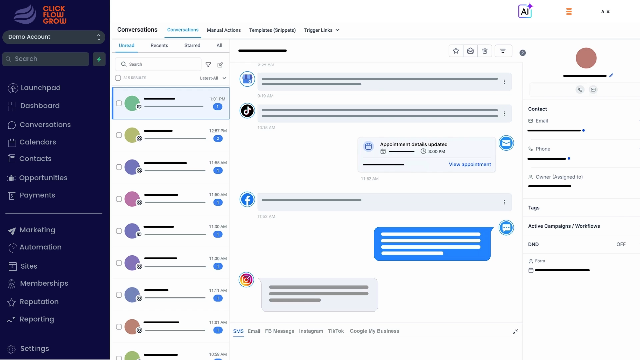Expand Trigger Links dropdown

click(x=321, y=30)
